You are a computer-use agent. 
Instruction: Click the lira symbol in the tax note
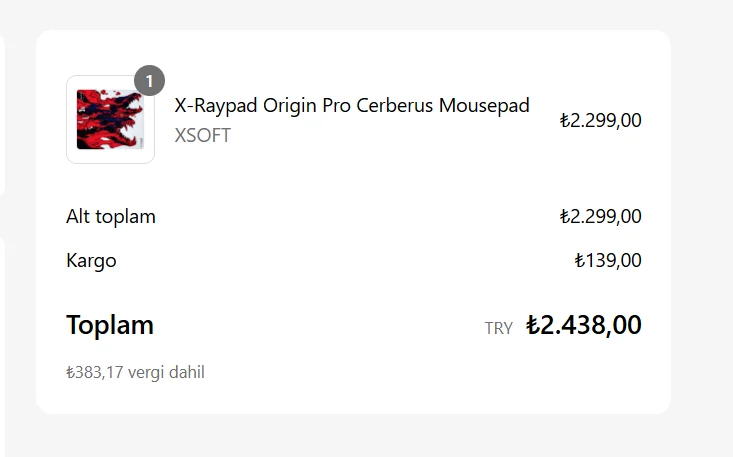point(71,373)
